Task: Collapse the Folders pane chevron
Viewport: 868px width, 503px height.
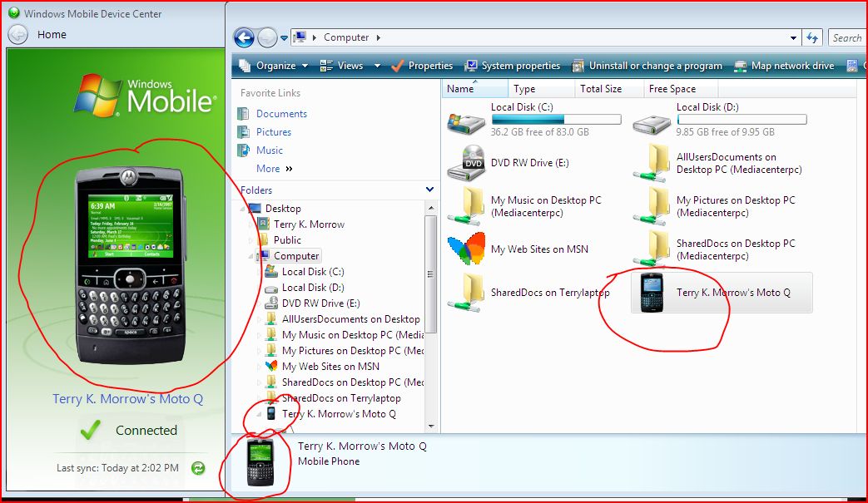Action: click(429, 190)
